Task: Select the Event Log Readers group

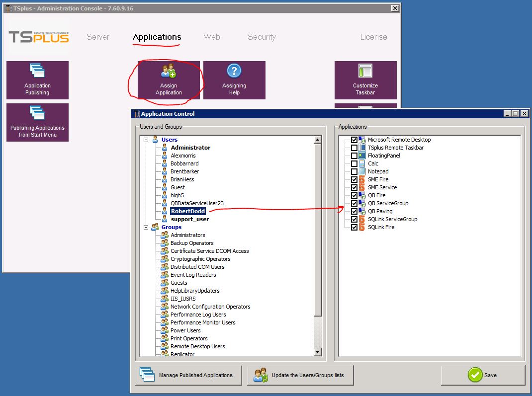Action: pos(193,275)
